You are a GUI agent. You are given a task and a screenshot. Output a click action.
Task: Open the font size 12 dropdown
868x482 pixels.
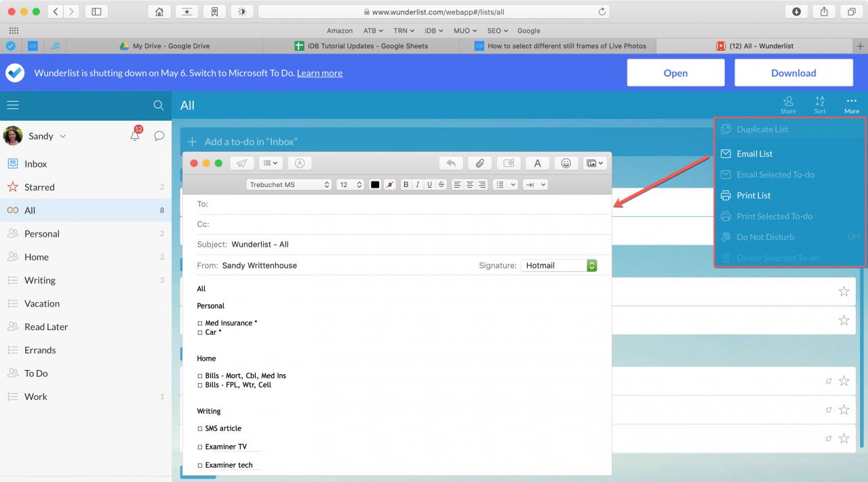350,184
